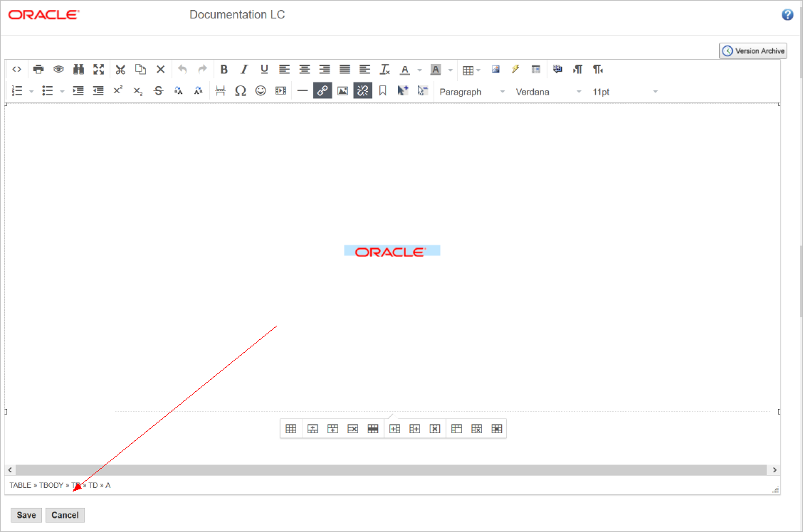Apply the background color A button
Screen dimensions: 803x532
(436, 70)
